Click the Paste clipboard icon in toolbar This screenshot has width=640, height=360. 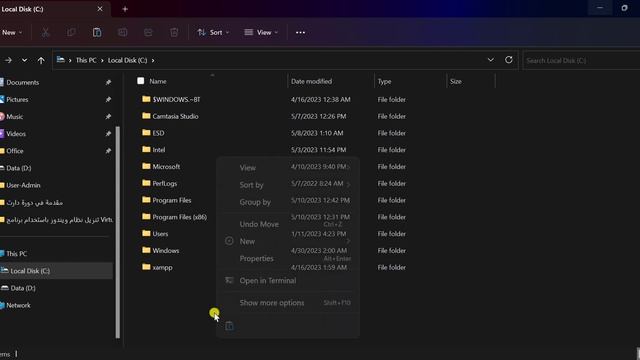coord(97,33)
